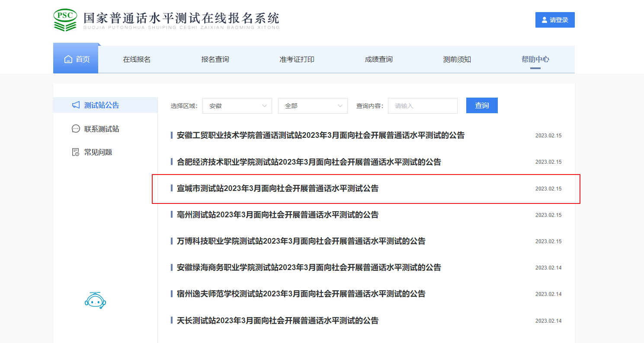Click the 查询内容 label

coord(370,106)
